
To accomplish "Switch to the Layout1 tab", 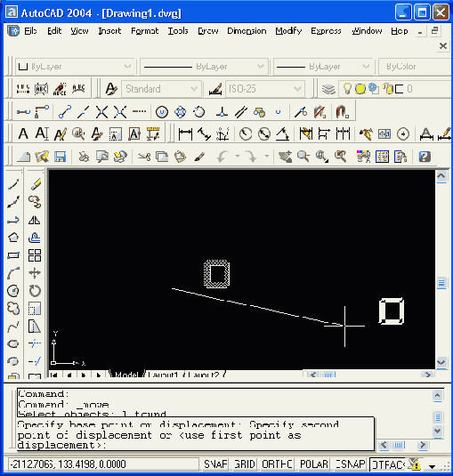I will 163,375.
